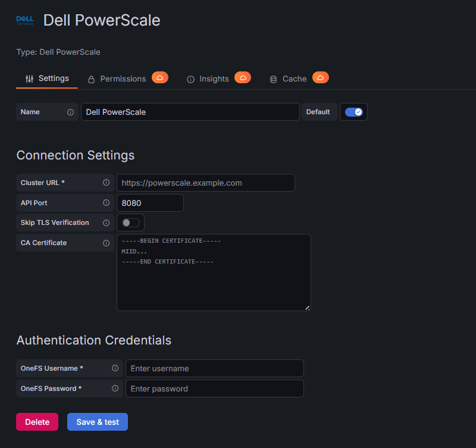Image resolution: width=476 pixels, height=448 pixels.
Task: Click the Save & test button
Action: [98, 422]
